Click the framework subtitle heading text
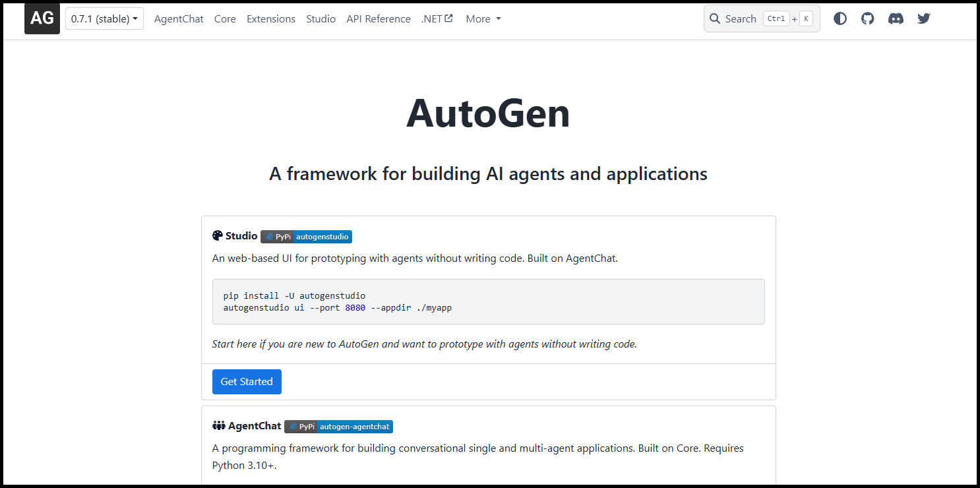 coord(488,173)
